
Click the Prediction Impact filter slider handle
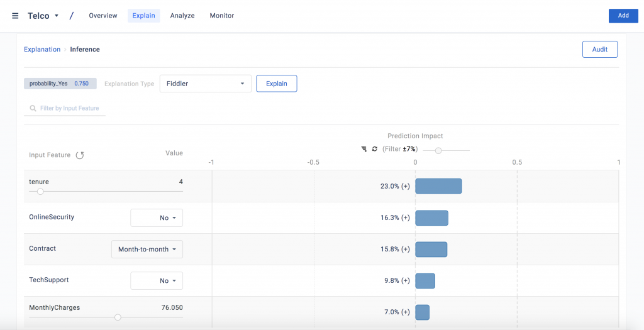[438, 150]
